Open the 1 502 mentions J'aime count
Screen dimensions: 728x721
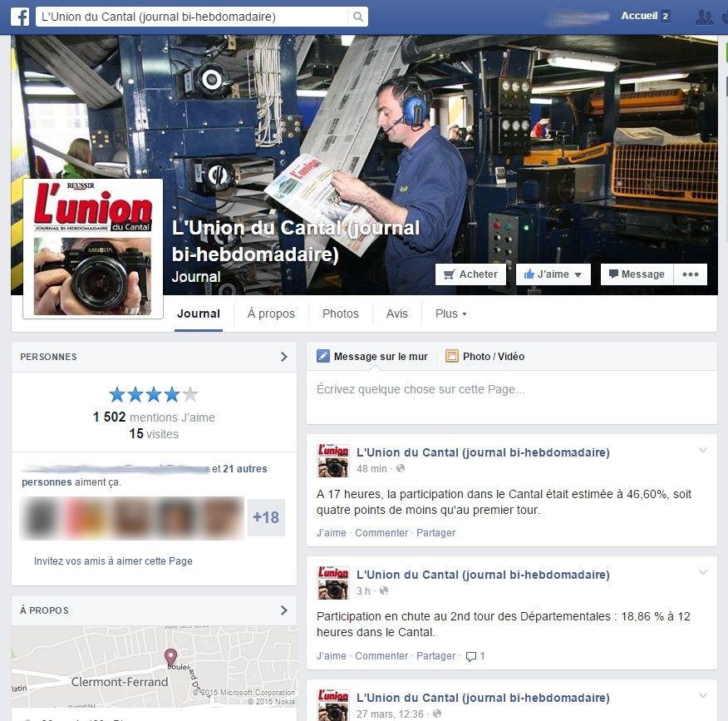tap(154, 417)
